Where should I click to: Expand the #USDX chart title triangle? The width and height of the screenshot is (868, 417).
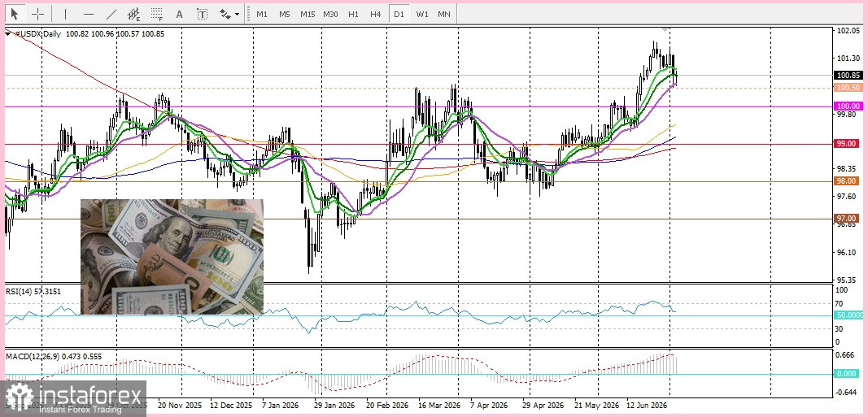8,34
